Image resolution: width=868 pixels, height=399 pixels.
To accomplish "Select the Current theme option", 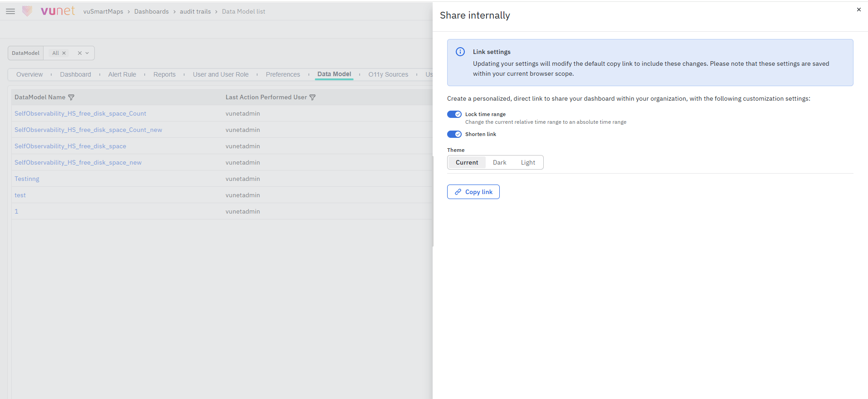I will click(467, 162).
